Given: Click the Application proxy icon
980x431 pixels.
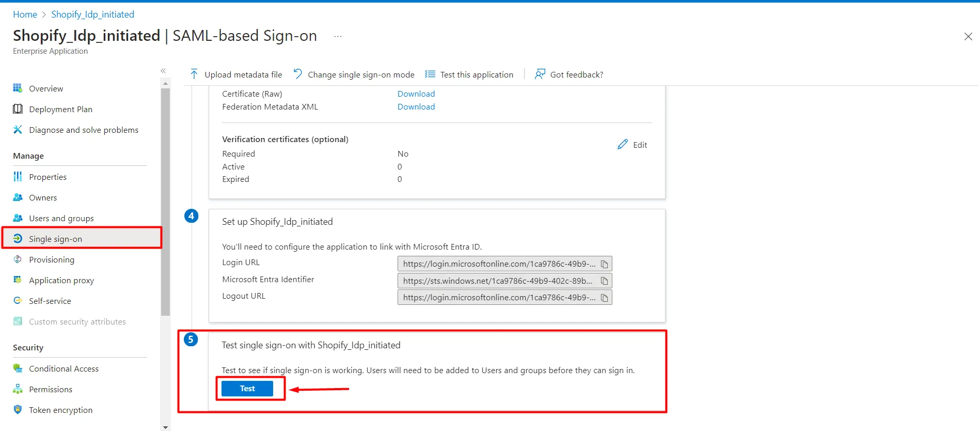Looking at the screenshot, I should (18, 280).
